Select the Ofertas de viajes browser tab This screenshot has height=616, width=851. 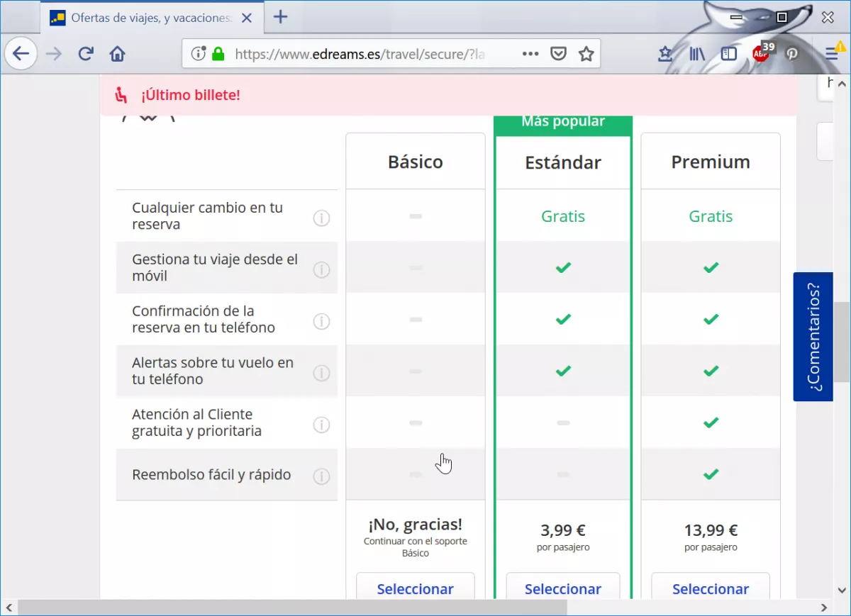153,18
